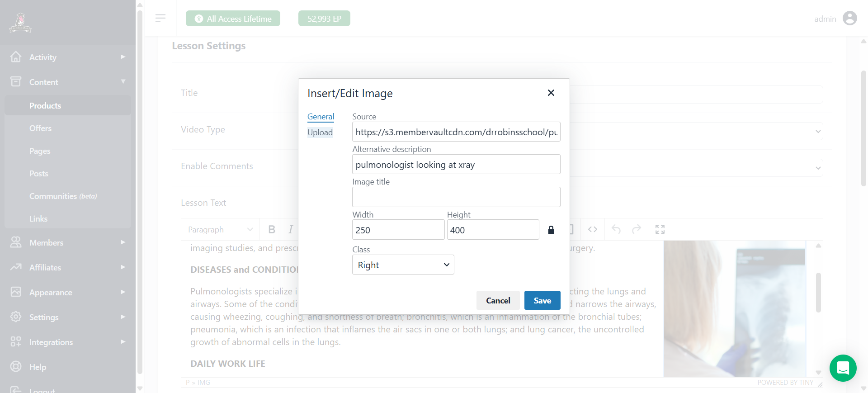Open the Video Type dropdown arrow
This screenshot has width=868, height=393.
(x=818, y=132)
